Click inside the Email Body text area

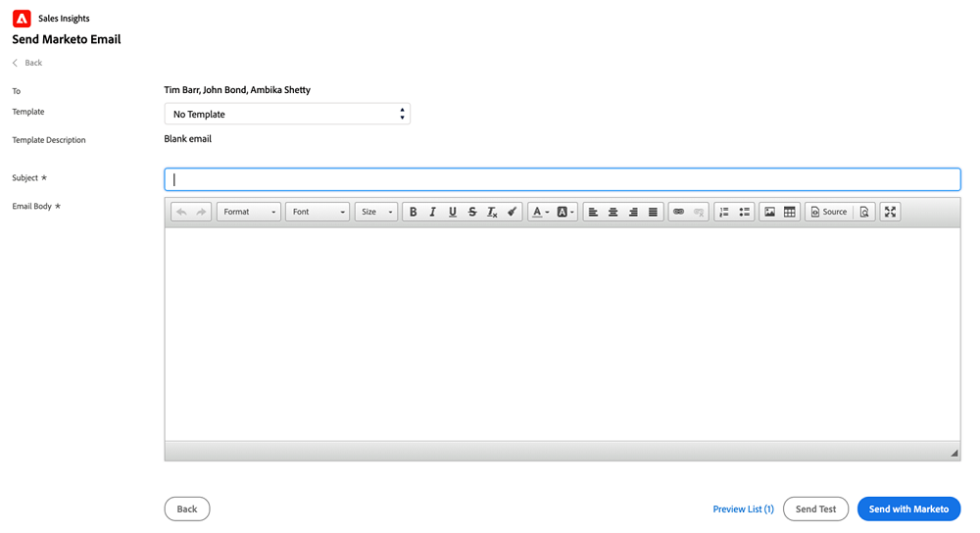[x=562, y=334]
